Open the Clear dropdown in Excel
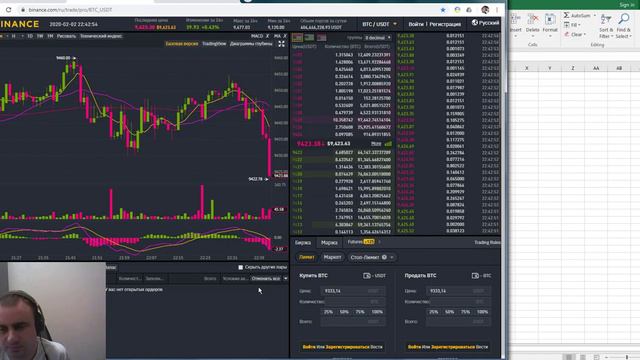 [x=576, y=35]
